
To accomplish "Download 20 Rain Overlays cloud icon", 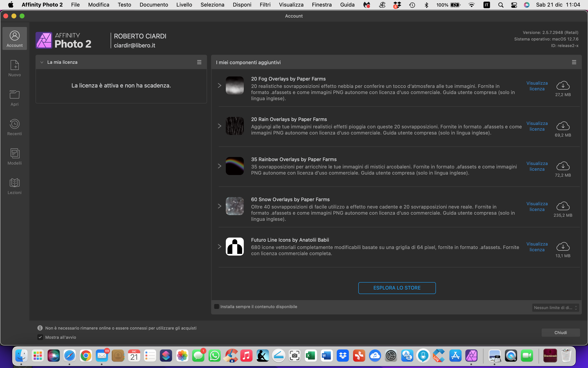I will point(563,126).
